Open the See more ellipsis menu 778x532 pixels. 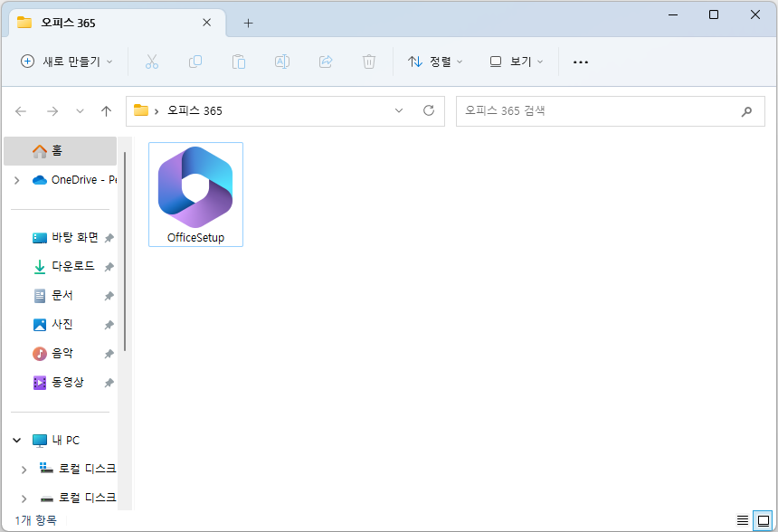pyautogui.click(x=581, y=62)
